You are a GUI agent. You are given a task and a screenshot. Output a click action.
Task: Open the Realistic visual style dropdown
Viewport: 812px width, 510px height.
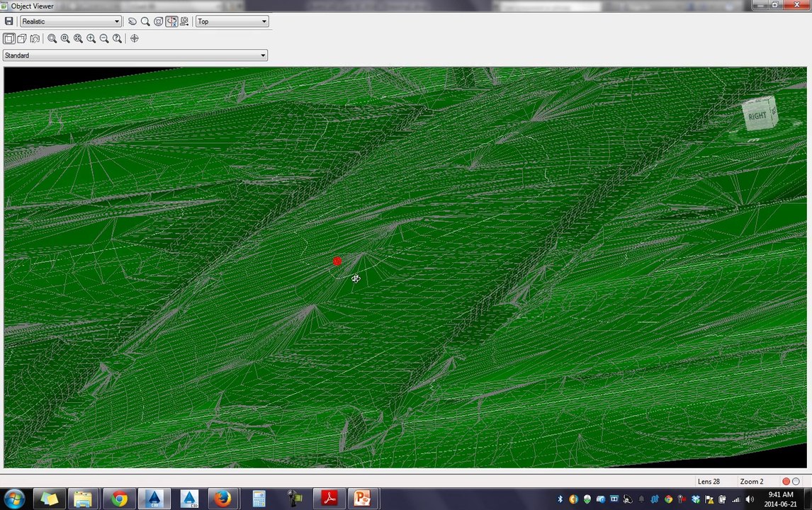pos(71,21)
